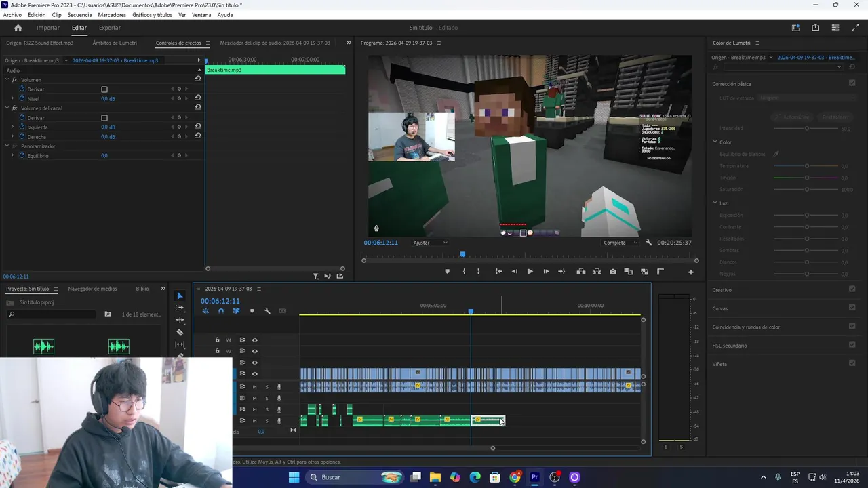Toggle lock on track V4
The width and height of the screenshot is (868, 488).
coord(217,340)
